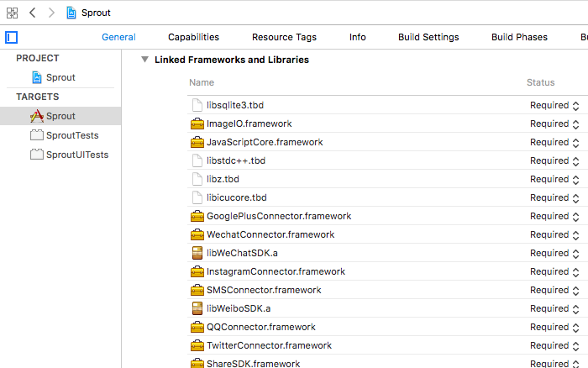Select the Sprout app target
588x368 pixels.
[x=60, y=116]
